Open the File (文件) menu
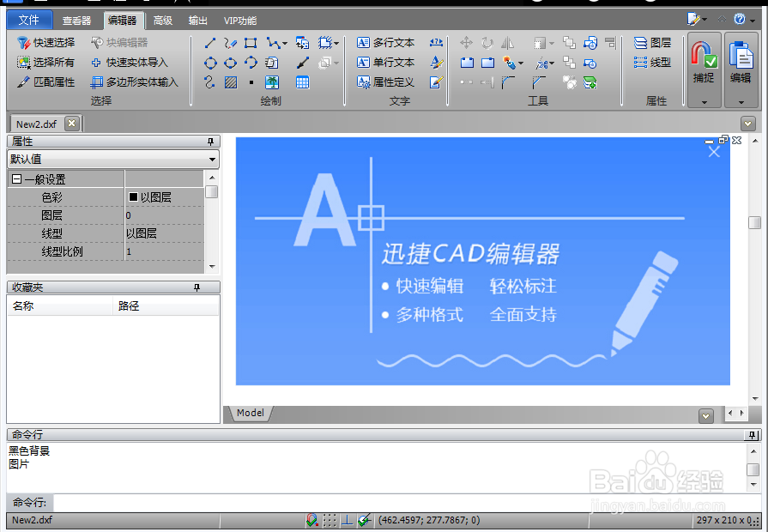 click(x=29, y=20)
